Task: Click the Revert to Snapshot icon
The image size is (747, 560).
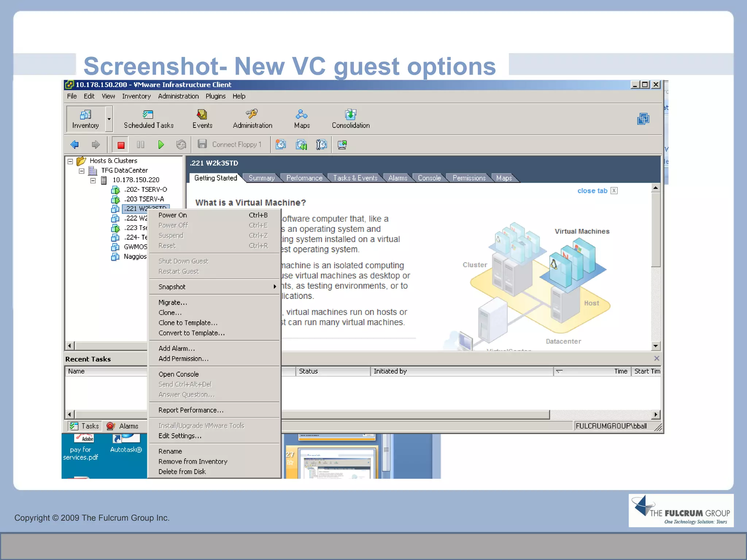Action: tap(301, 144)
